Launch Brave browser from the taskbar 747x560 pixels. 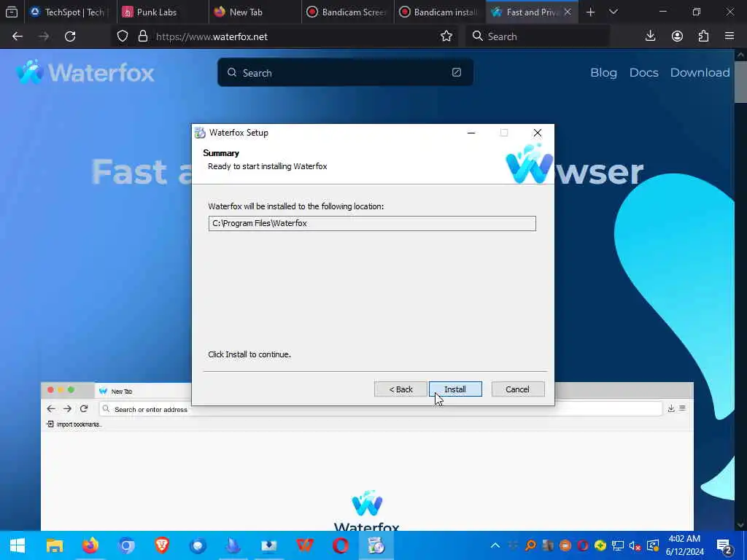[x=162, y=545]
